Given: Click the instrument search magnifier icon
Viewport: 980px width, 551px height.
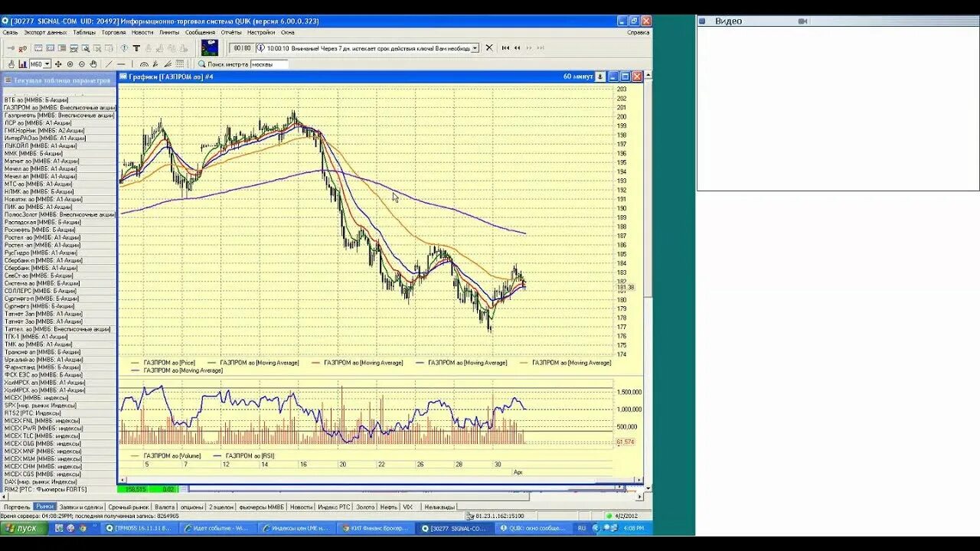Looking at the screenshot, I should click(x=201, y=64).
